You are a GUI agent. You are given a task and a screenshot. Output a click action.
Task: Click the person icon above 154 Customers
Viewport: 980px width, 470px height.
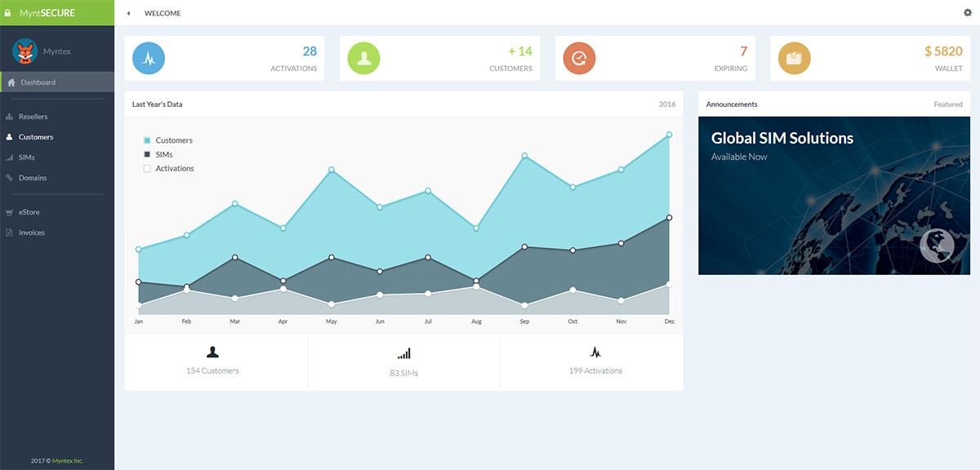[x=212, y=352]
